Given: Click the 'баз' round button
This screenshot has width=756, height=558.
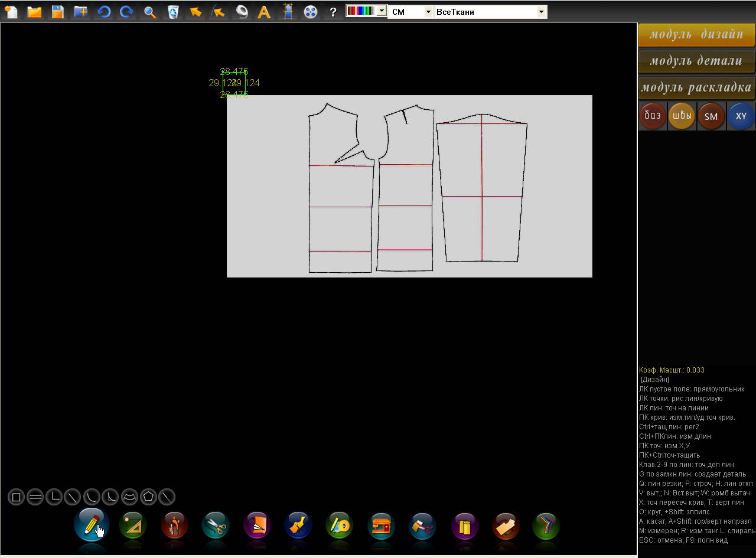Looking at the screenshot, I should click(x=653, y=116).
